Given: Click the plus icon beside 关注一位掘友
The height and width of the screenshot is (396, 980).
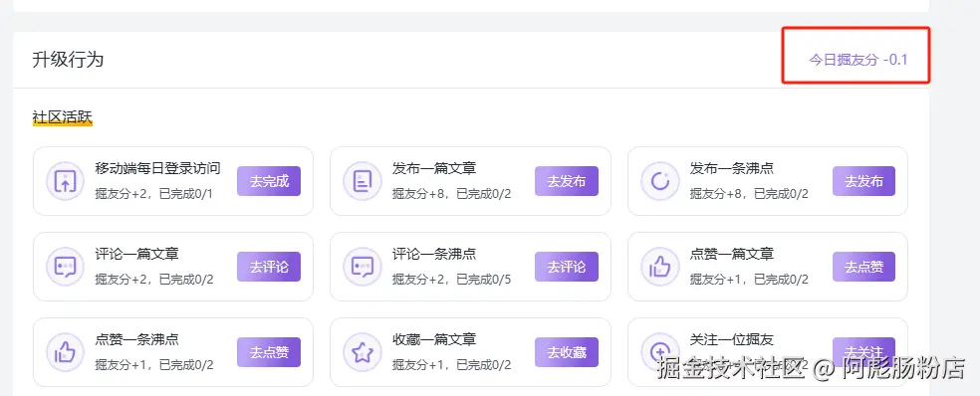Looking at the screenshot, I should tap(660, 352).
